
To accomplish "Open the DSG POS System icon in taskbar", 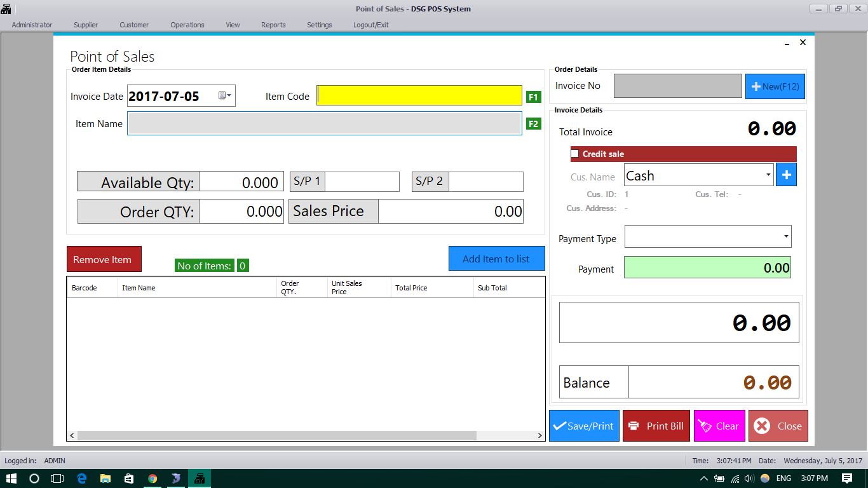I will 200,478.
